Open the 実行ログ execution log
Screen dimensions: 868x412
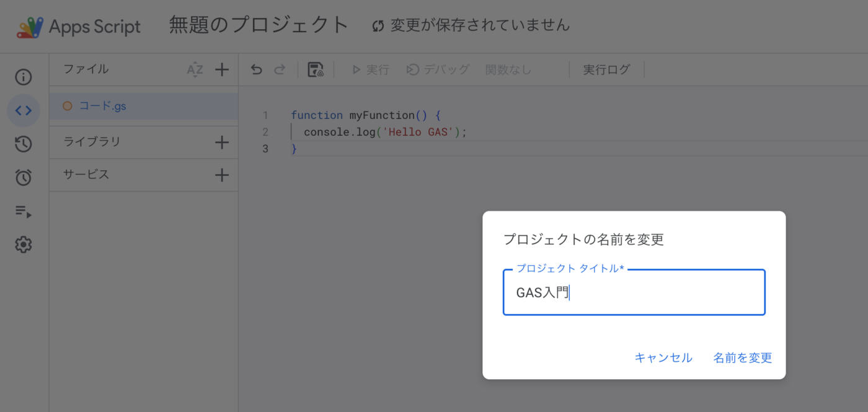click(x=606, y=70)
